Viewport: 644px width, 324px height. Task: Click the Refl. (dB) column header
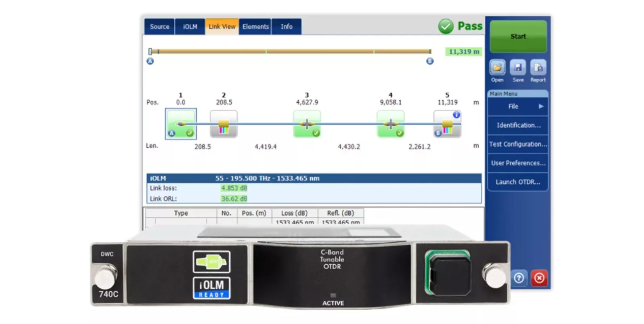[x=341, y=213]
